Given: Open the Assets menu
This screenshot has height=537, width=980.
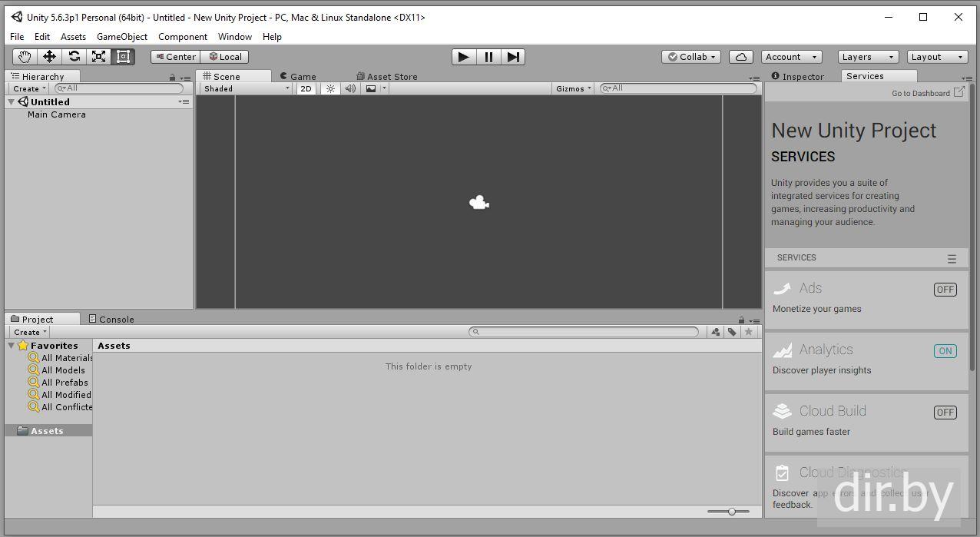Looking at the screenshot, I should (x=73, y=36).
